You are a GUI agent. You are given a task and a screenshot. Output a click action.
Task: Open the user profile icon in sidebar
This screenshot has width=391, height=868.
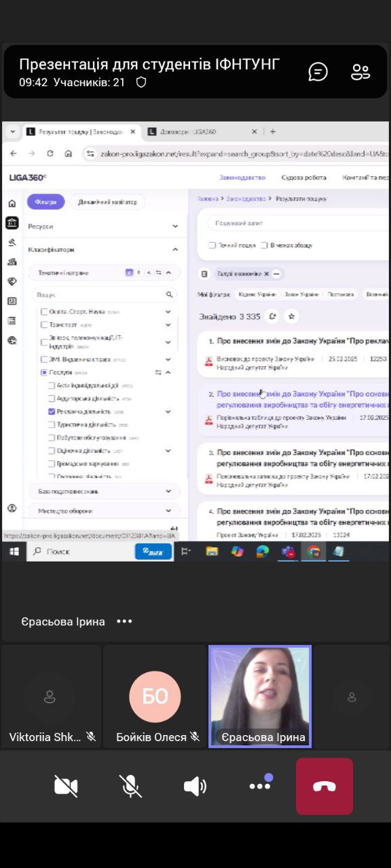[x=12, y=508]
